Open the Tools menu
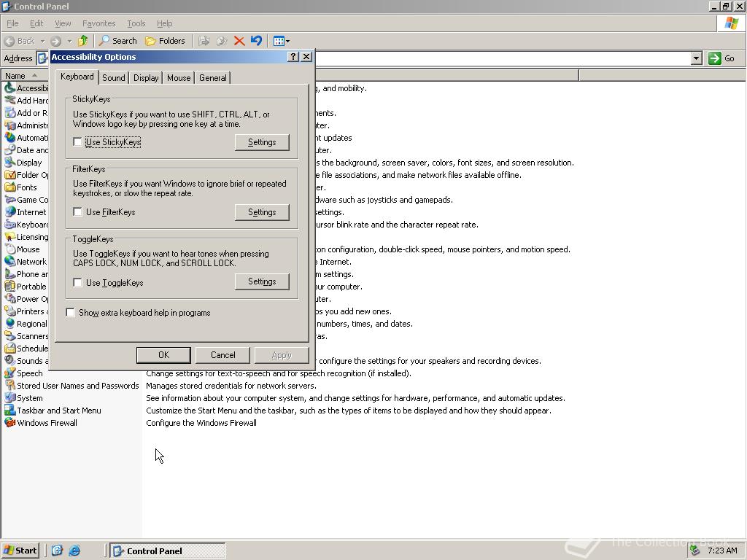Screen dimensions: 747x560 (x=136, y=23)
